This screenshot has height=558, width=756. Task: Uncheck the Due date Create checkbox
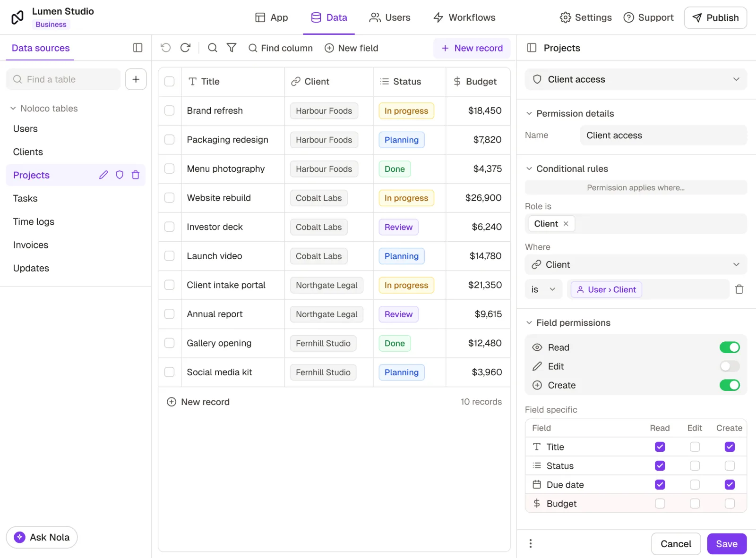tap(730, 485)
